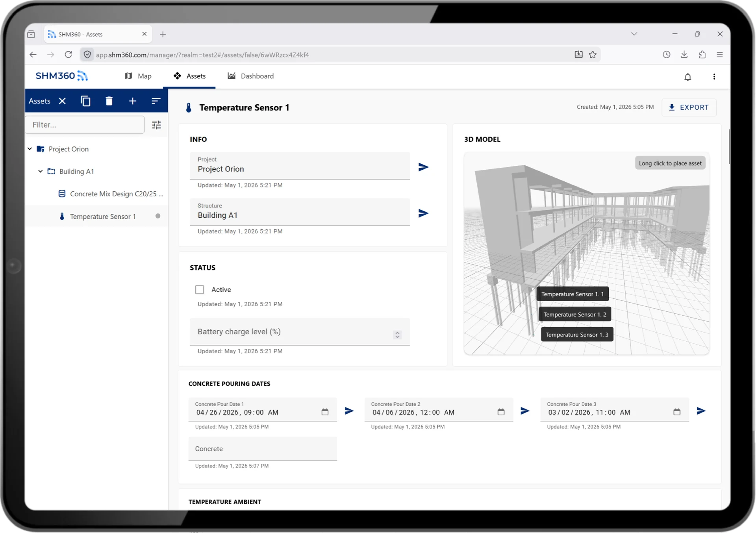Open the SHM360 logo home link
This screenshot has width=756, height=533.
click(x=62, y=76)
